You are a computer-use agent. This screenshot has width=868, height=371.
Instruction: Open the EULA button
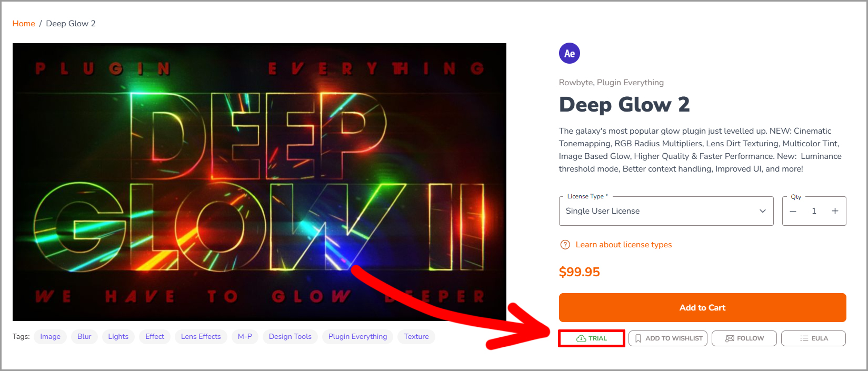point(813,338)
